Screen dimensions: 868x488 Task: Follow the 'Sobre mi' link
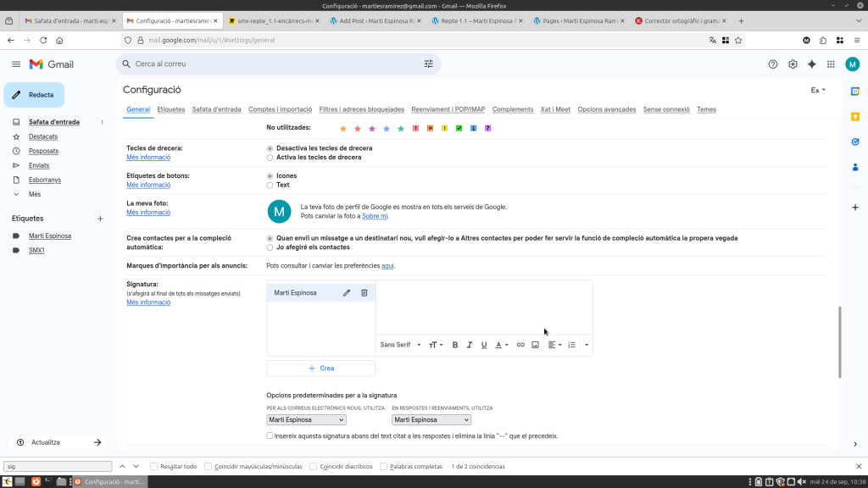[375, 217]
